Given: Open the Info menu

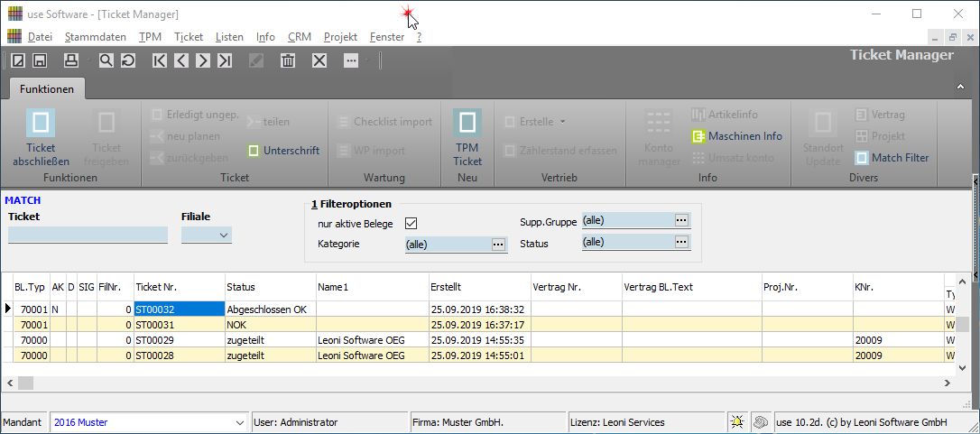Looking at the screenshot, I should [x=265, y=37].
